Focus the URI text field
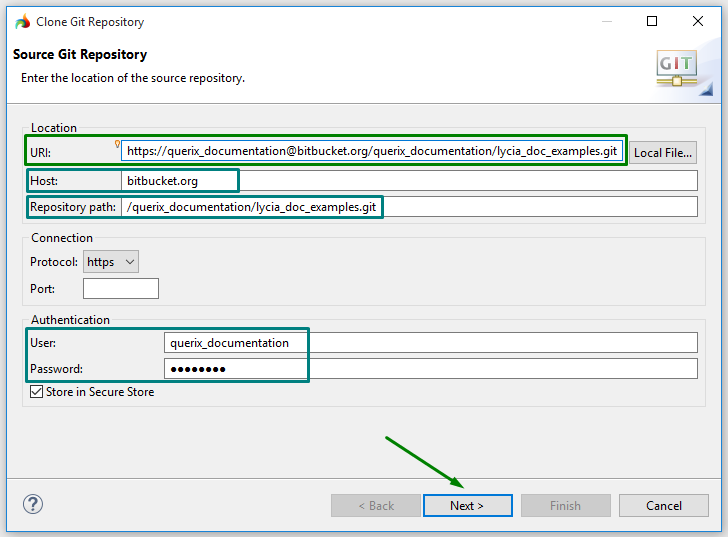 372,152
